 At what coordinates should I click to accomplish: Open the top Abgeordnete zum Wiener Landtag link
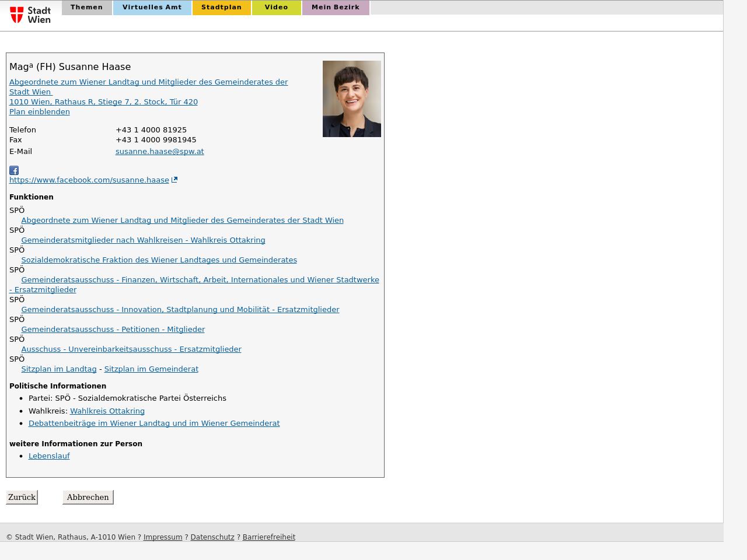coord(148,87)
